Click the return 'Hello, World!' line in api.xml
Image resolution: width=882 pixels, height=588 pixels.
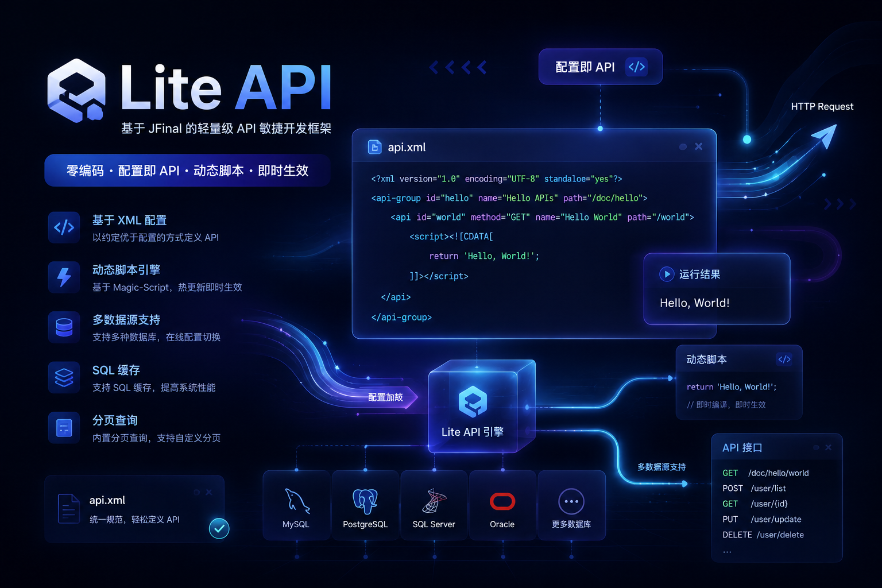tap(484, 256)
